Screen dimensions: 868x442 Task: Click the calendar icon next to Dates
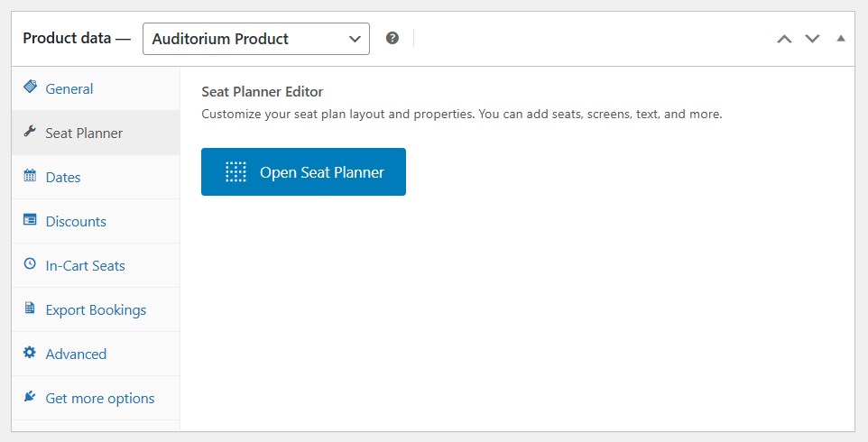pos(30,176)
